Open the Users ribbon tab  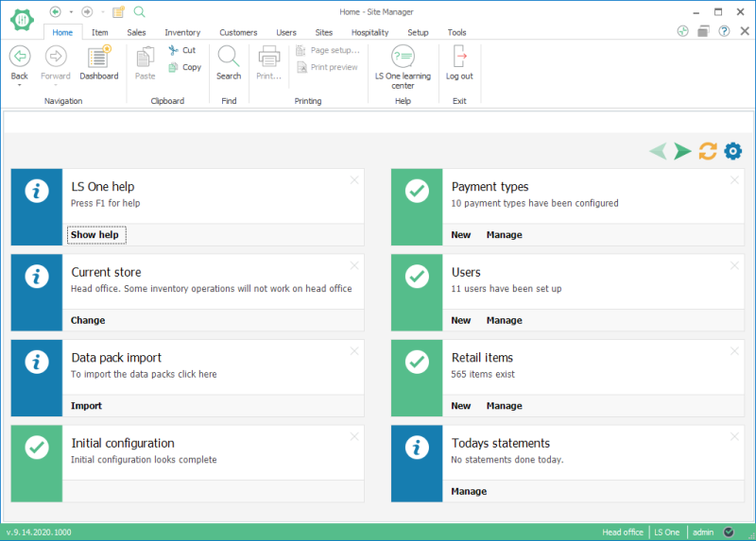(286, 32)
